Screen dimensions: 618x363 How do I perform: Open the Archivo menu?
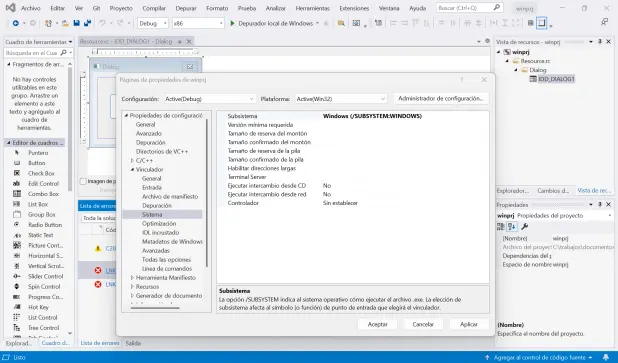point(30,8)
